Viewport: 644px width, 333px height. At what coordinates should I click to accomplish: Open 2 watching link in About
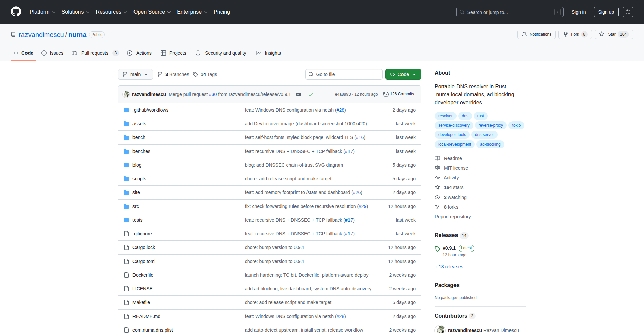pos(455,197)
